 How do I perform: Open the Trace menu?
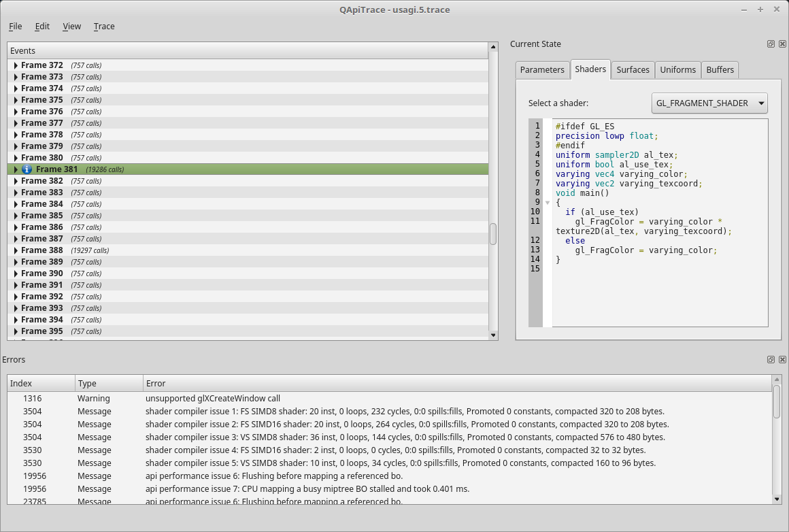[104, 27]
